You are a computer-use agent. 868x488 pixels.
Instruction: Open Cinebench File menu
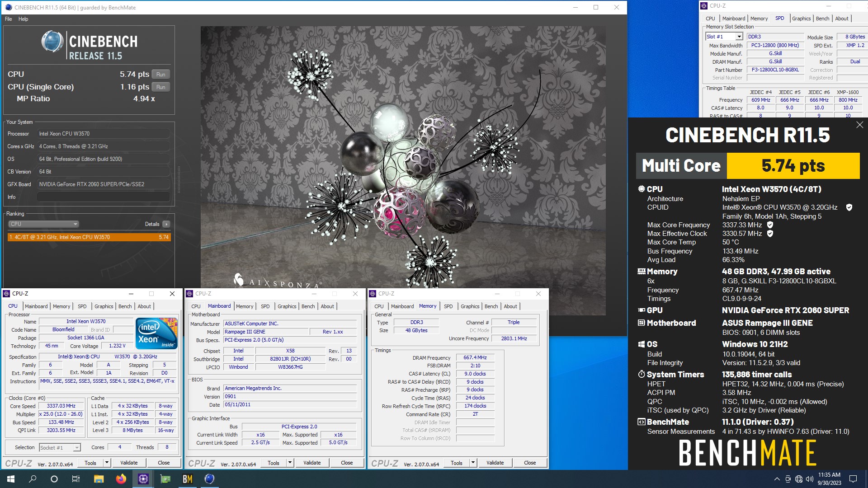click(x=9, y=19)
